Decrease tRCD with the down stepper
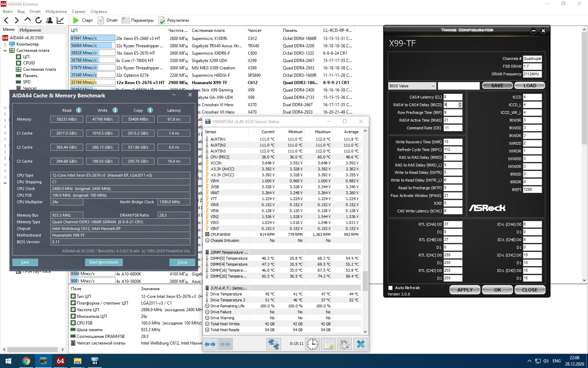Screen dimensions: 588x368 click(460, 106)
